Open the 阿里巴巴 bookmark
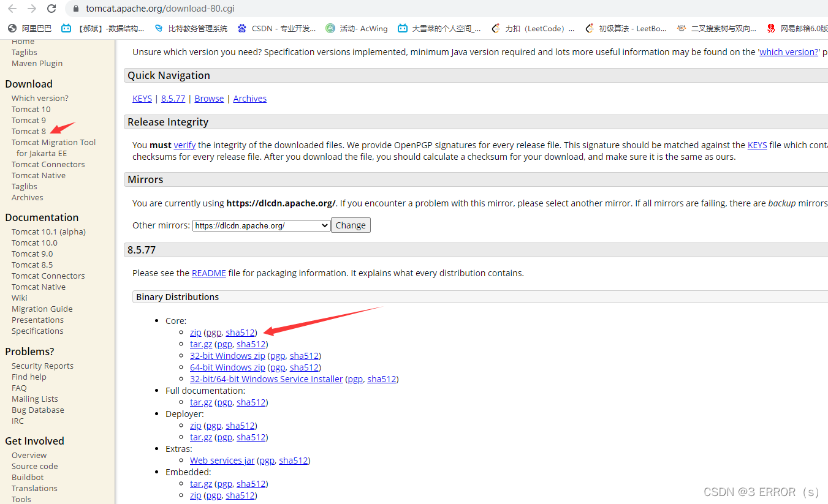 pos(29,28)
